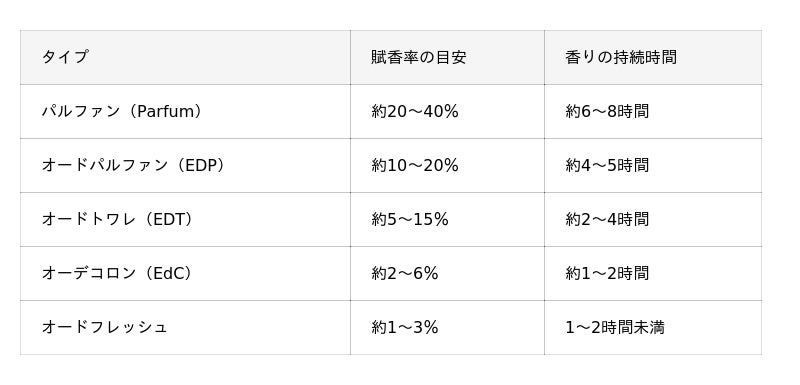Image resolution: width=800 pixels, height=385 pixels.
Task: Select the オードパルファン（EDP） cell
Action: pos(185,166)
